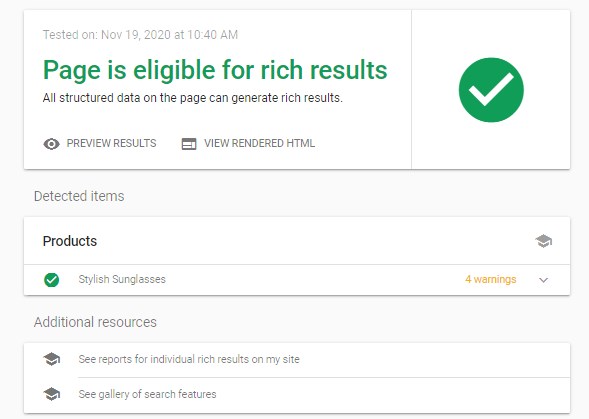589x419 pixels.
Task: Click the Products section header
Action: 70,241
